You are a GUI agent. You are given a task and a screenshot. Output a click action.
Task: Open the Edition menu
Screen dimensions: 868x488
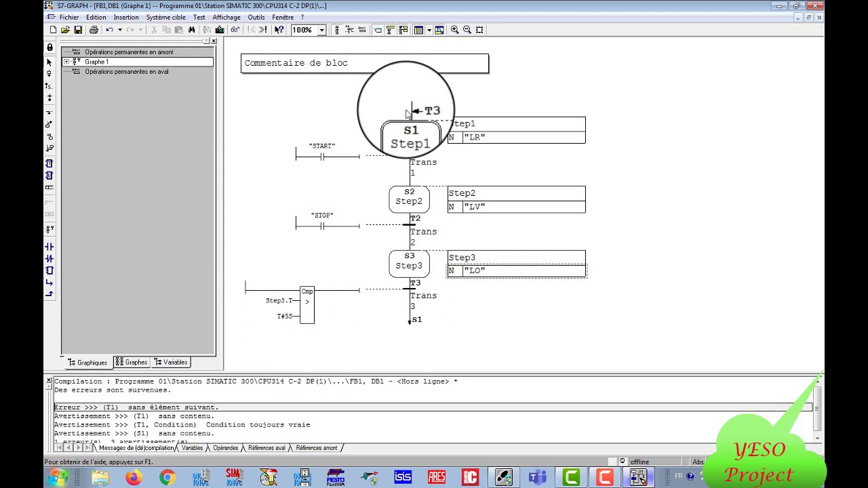(96, 18)
